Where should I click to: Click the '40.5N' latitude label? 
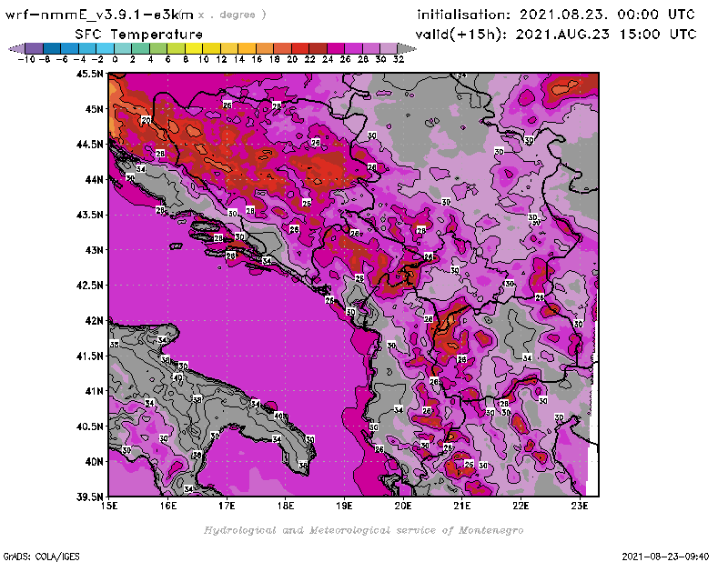pos(89,427)
